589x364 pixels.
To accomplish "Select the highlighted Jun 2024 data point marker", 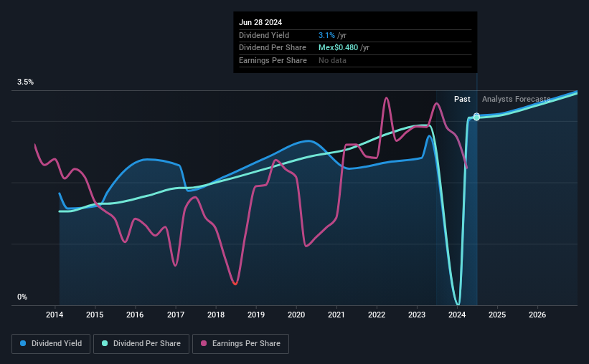I will 476,117.
